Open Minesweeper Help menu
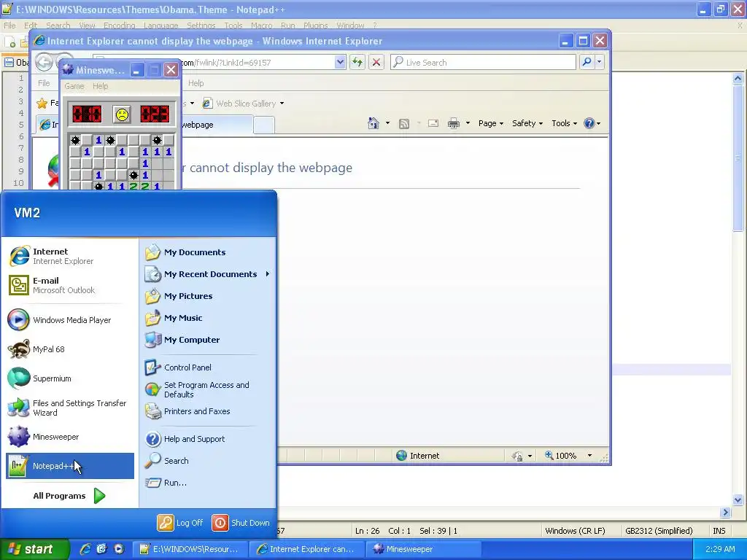The height and width of the screenshot is (560, 747). click(101, 86)
